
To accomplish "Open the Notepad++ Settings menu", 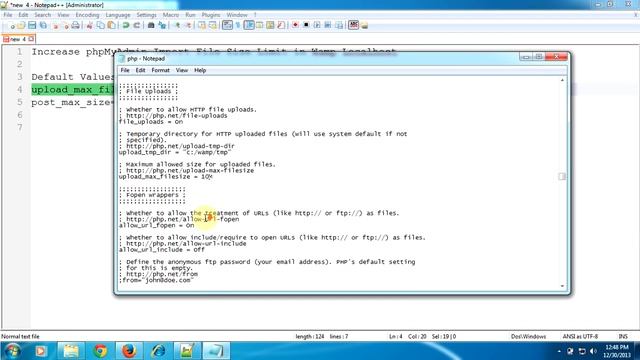I will coord(146,15).
